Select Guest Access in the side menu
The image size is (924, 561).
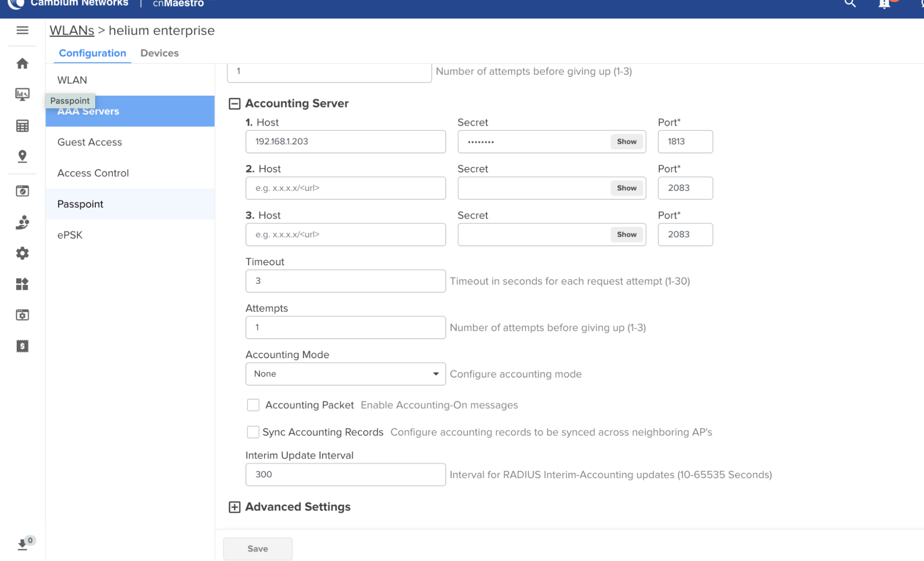click(x=90, y=142)
